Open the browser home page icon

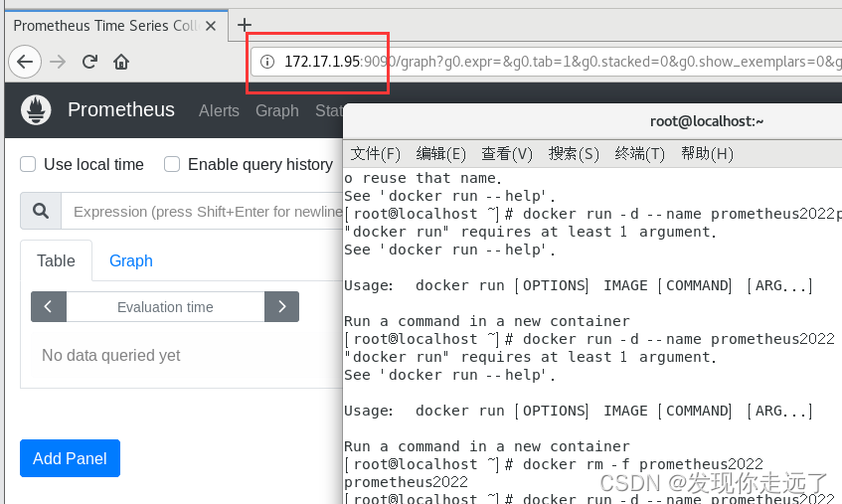pyautogui.click(x=121, y=62)
